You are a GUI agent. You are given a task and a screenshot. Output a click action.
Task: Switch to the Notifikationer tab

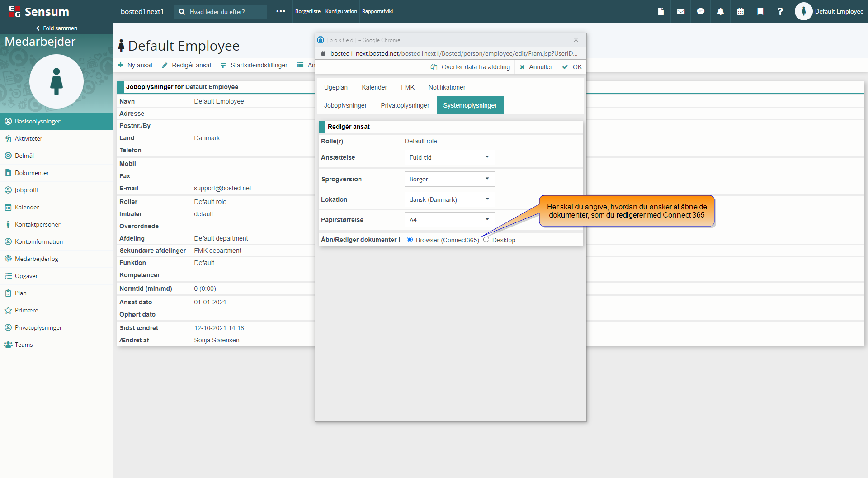[447, 87]
